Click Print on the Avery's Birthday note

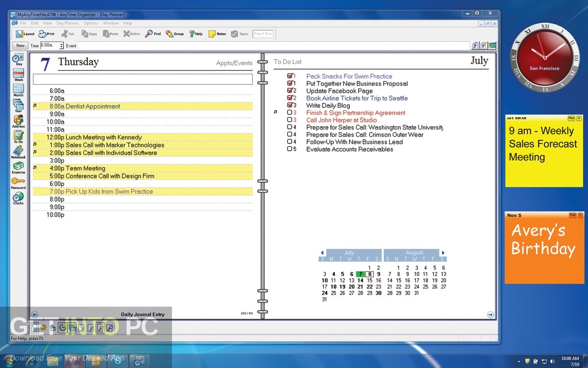(572, 215)
